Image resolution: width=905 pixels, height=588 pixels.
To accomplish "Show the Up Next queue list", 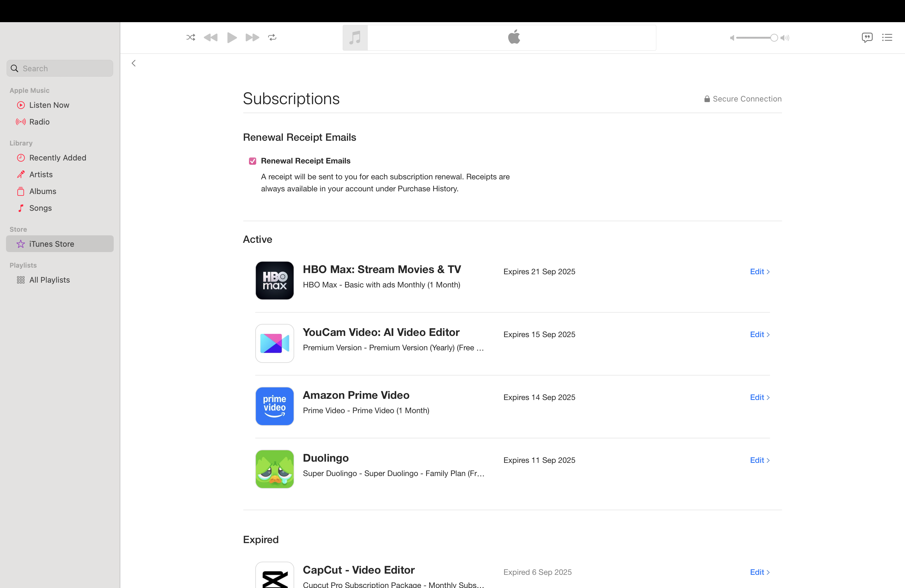I will tap(887, 37).
